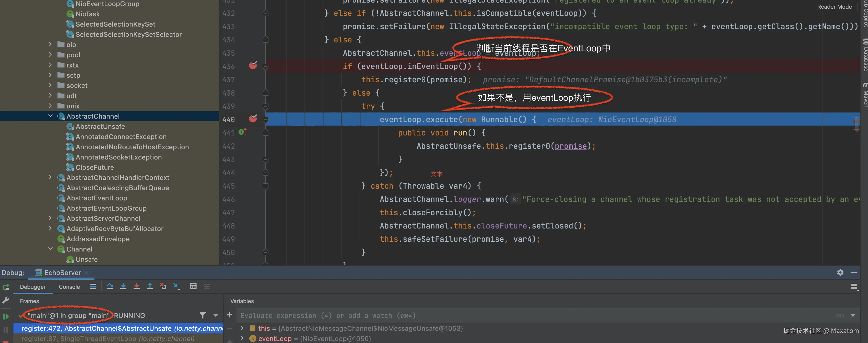Open the Evaluate Expression calculator icon
This screenshot has width=868, height=343.
(193, 287)
